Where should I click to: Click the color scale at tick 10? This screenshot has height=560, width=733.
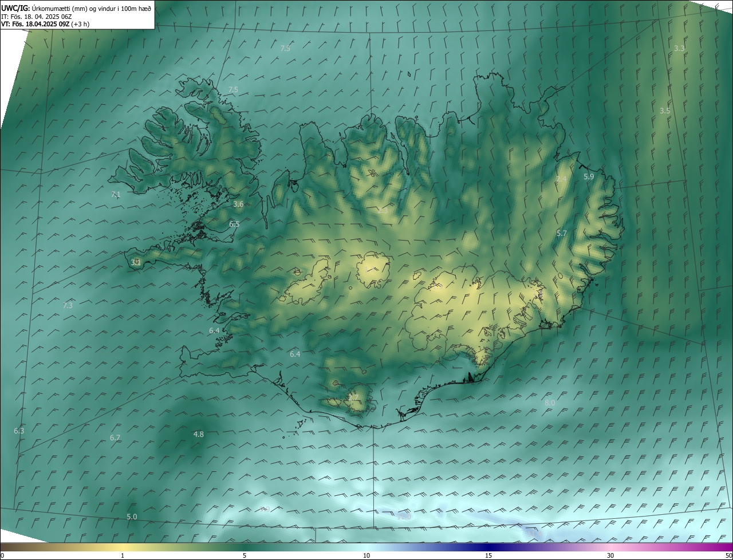(x=366, y=555)
